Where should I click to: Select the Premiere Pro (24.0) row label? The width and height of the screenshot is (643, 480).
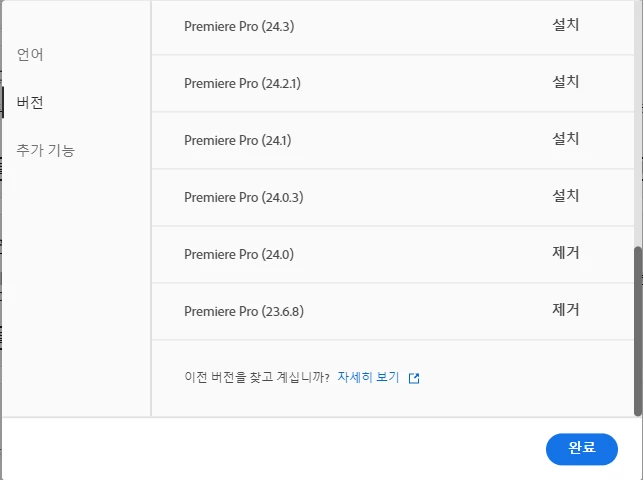click(239, 254)
